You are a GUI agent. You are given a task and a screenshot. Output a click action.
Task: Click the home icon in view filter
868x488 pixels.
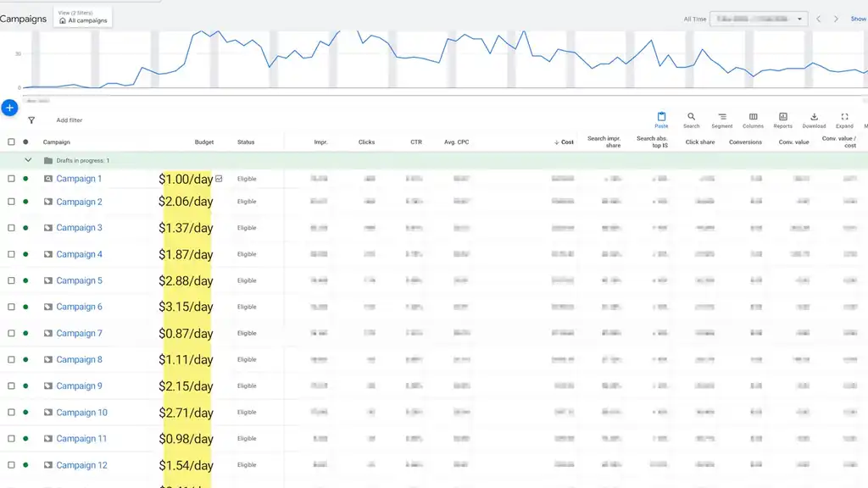pyautogui.click(x=63, y=21)
